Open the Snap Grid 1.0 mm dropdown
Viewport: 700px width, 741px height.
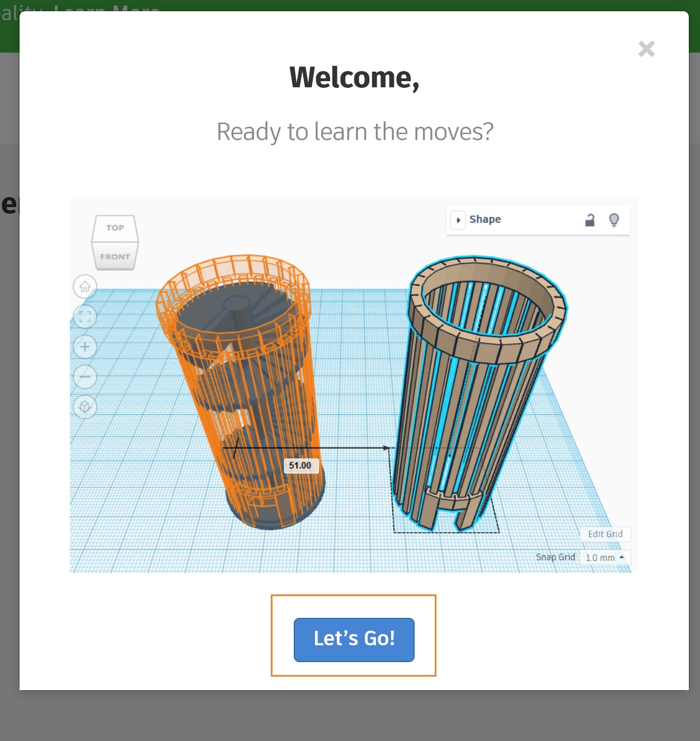pos(605,557)
